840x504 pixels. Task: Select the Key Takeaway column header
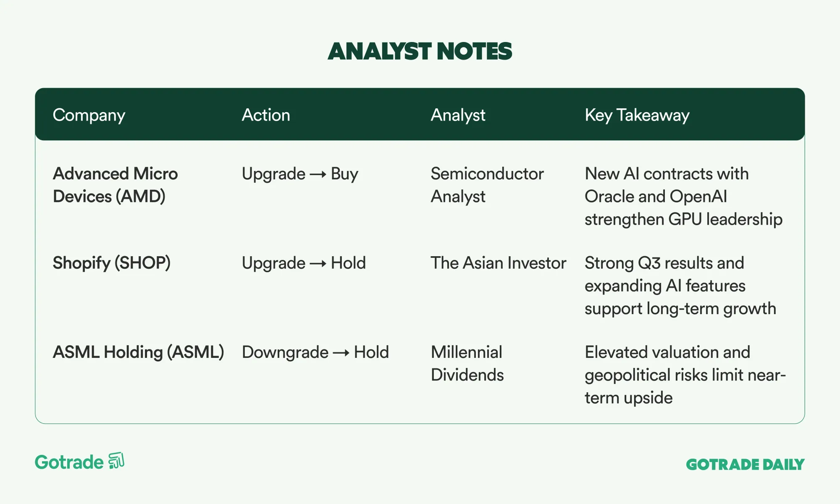(x=637, y=115)
